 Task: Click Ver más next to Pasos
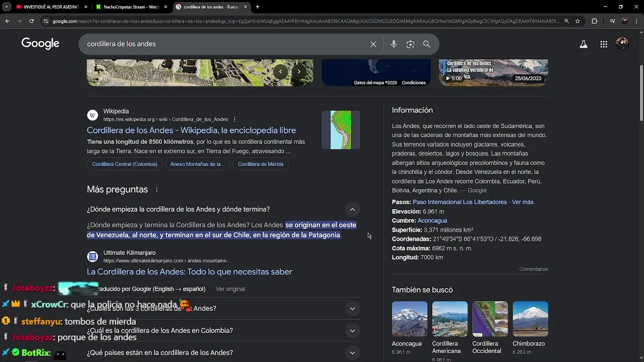click(x=523, y=202)
